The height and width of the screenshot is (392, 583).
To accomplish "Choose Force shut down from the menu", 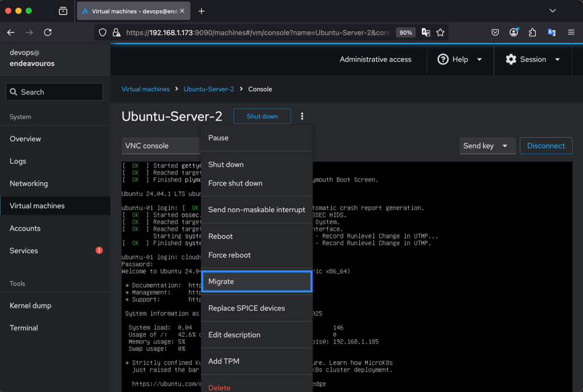I will tap(257, 183).
